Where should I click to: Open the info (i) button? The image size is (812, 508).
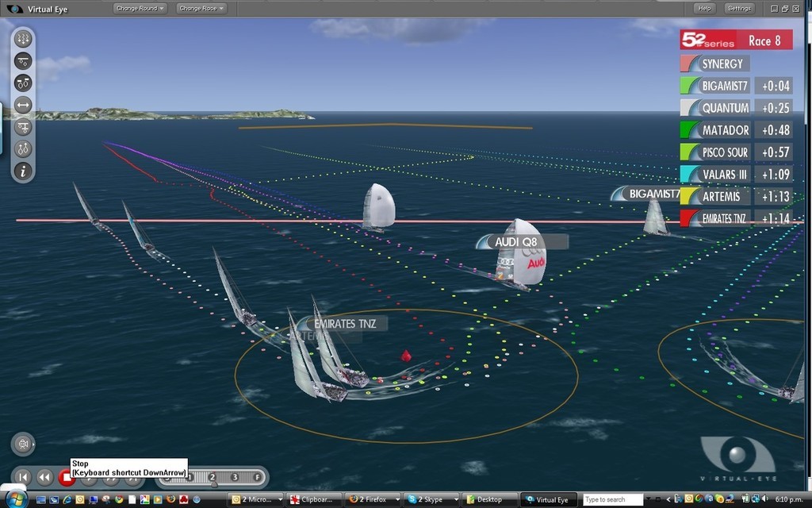23,171
